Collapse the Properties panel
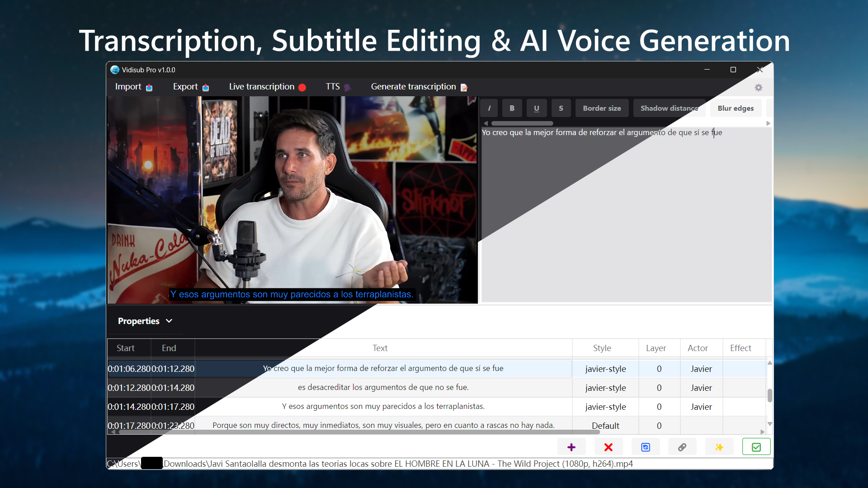Viewport: 868px width, 488px height. (x=169, y=321)
